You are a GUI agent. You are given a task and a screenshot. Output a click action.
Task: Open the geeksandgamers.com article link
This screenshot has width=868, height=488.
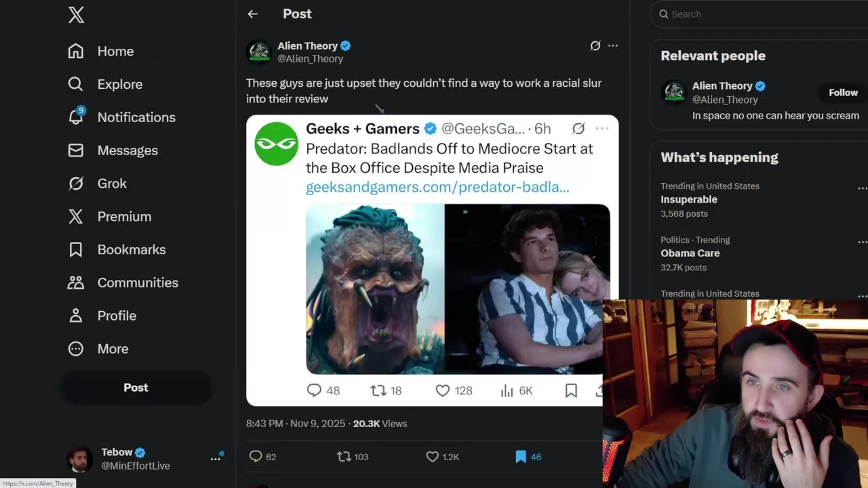(437, 187)
